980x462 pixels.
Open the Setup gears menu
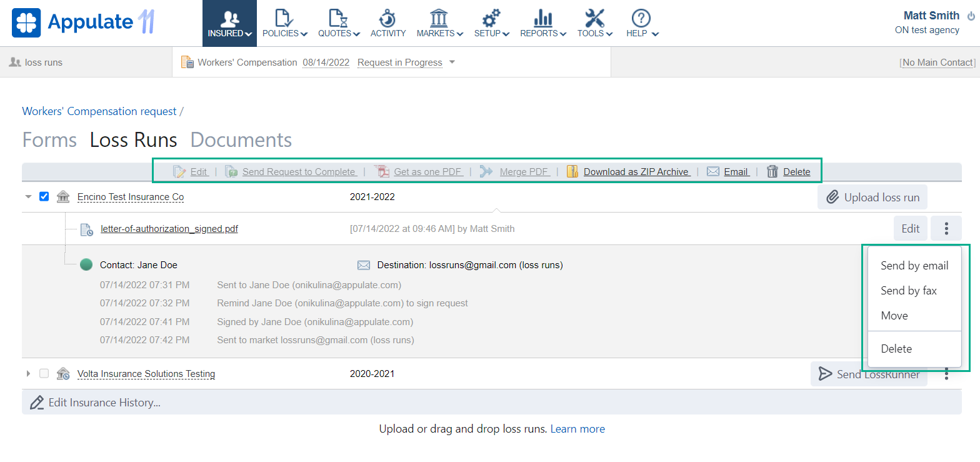tap(491, 19)
